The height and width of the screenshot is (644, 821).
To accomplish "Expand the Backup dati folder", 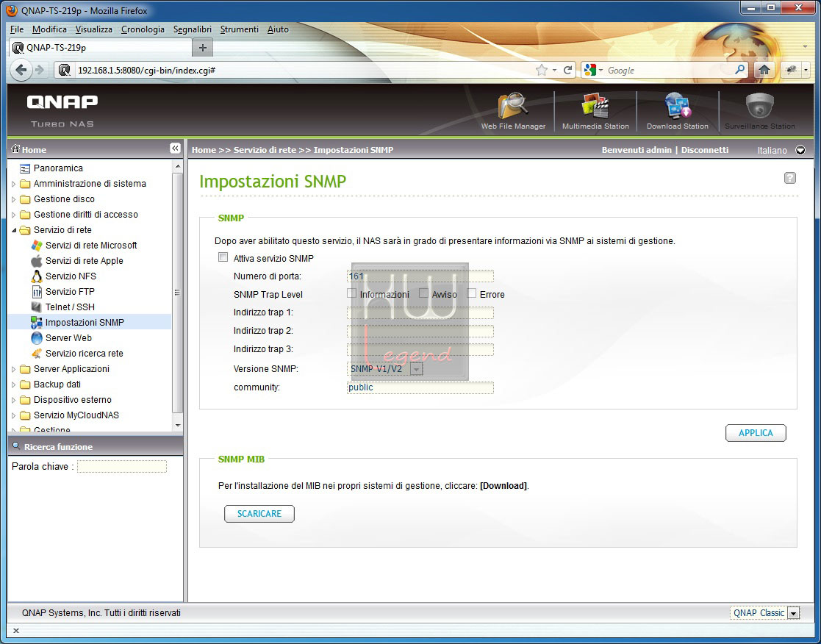I will tap(14, 384).
